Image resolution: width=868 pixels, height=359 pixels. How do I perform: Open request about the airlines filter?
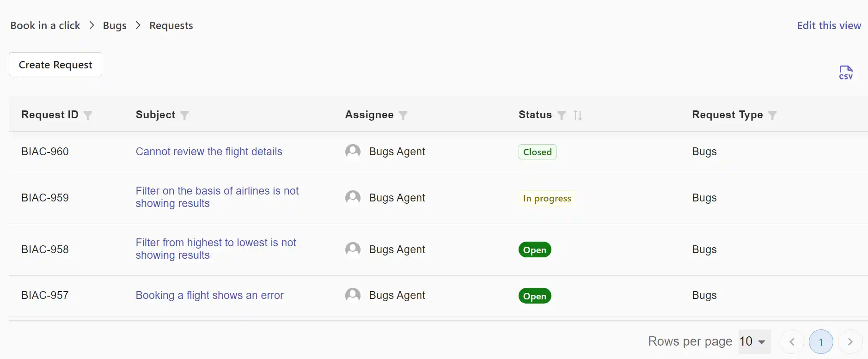[x=217, y=197]
